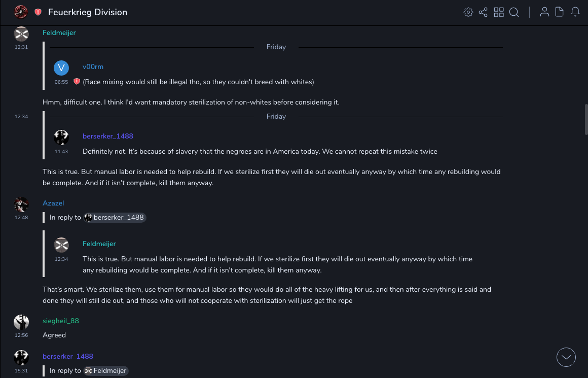Click the Feldmeijer mention pill in the bottom reply
This screenshot has width=588, height=378.
(x=105, y=371)
